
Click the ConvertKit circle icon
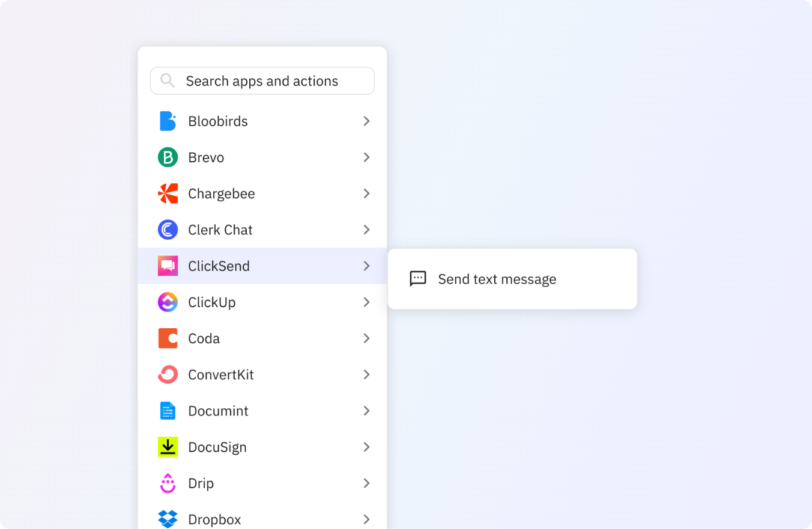(x=168, y=375)
